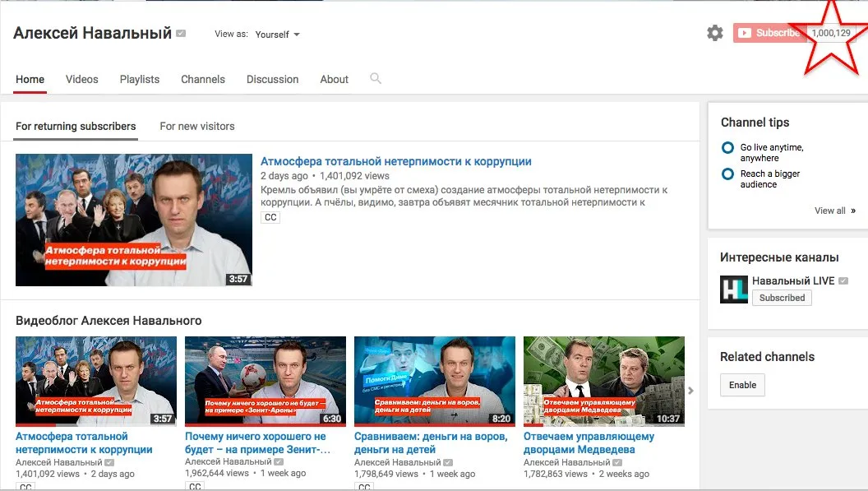This screenshot has width=868, height=491.
Task: Play the large featured video thumbnail 3:57
Action: point(134,220)
